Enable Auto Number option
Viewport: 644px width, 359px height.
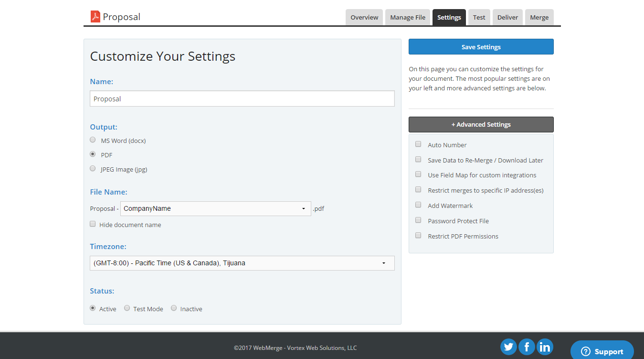[x=418, y=144]
